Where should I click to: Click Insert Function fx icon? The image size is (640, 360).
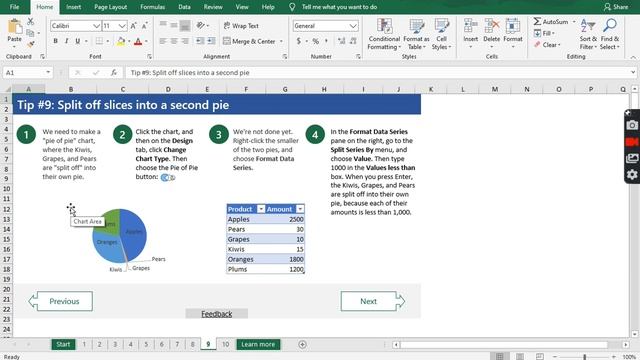(114, 73)
